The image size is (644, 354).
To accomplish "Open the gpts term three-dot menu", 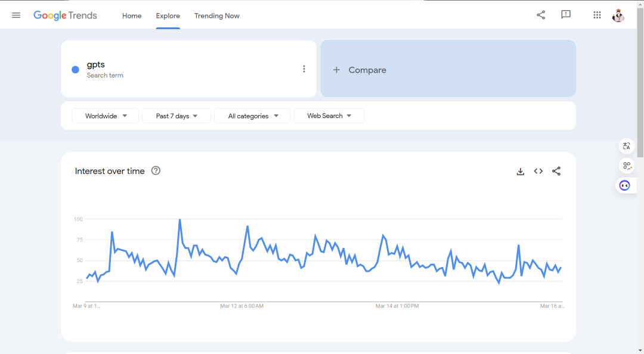I will 304,69.
